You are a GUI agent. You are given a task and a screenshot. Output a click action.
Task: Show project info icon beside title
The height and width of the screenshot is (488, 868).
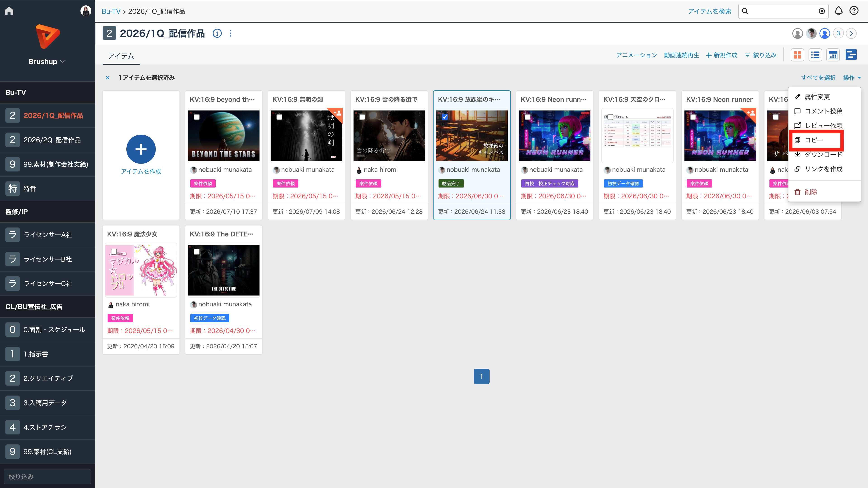pyautogui.click(x=217, y=33)
